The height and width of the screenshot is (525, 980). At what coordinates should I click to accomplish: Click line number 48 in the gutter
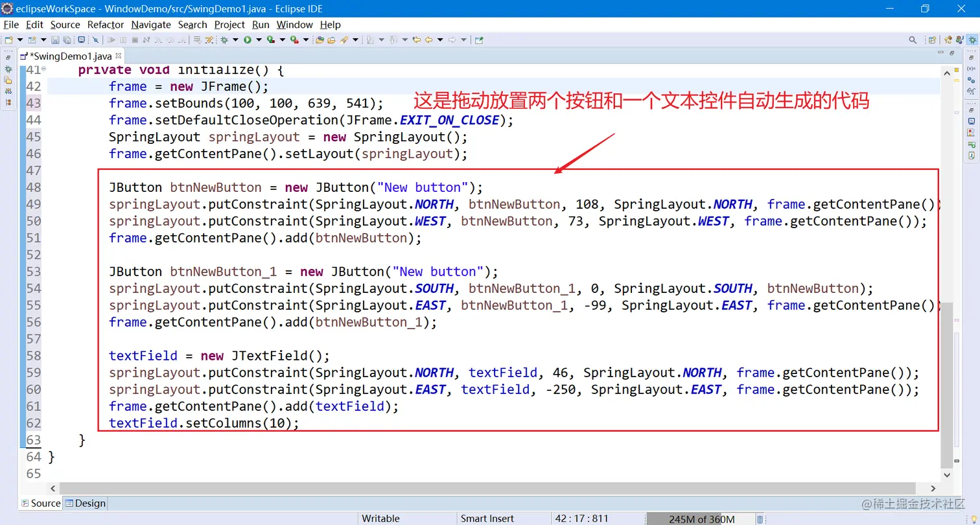pos(34,187)
